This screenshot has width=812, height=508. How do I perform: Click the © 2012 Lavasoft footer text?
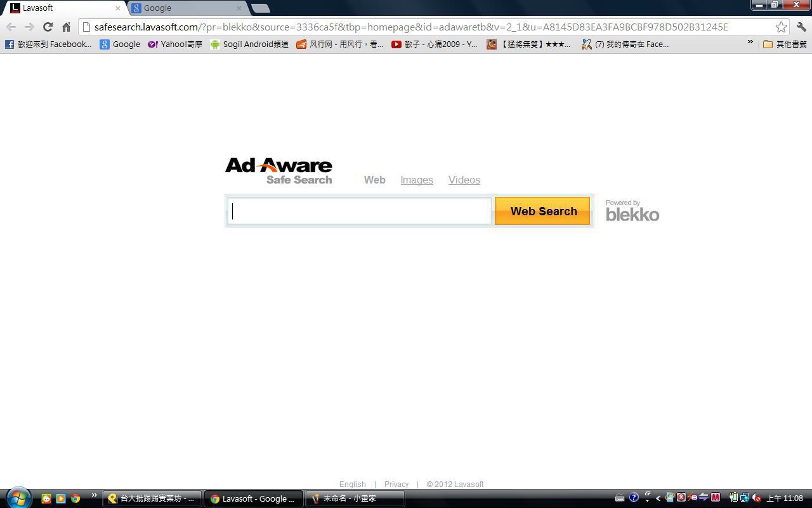(x=455, y=484)
